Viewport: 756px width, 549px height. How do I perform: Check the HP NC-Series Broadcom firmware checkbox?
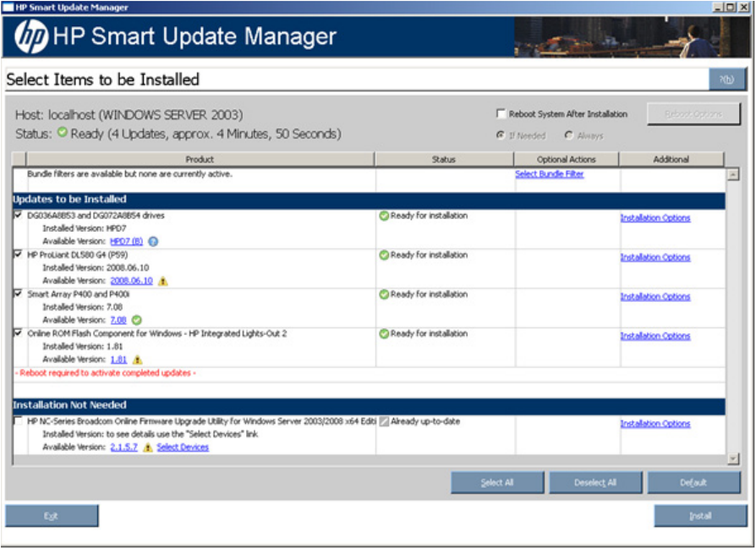tap(19, 421)
